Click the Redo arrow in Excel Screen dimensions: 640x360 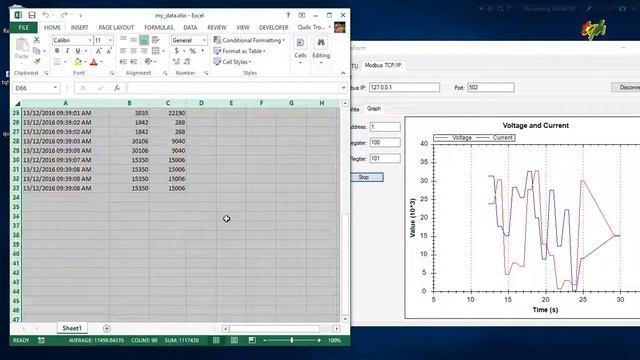click(x=64, y=15)
